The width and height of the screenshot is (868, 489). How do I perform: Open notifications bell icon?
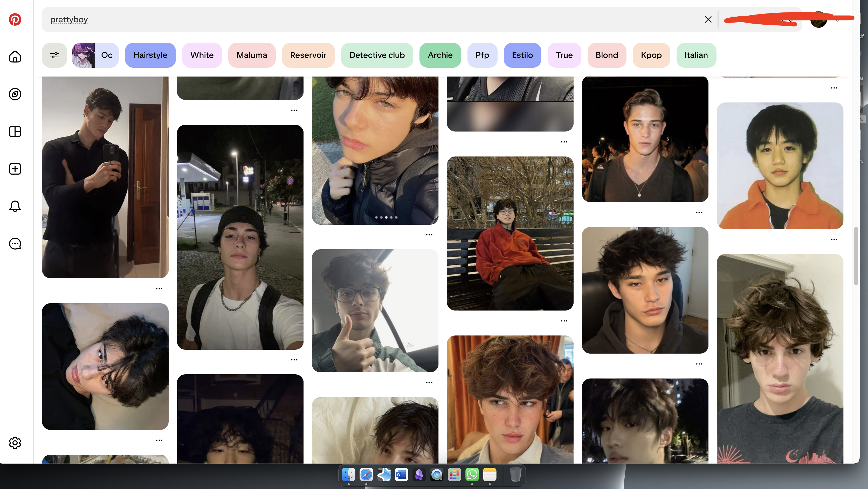(x=15, y=206)
